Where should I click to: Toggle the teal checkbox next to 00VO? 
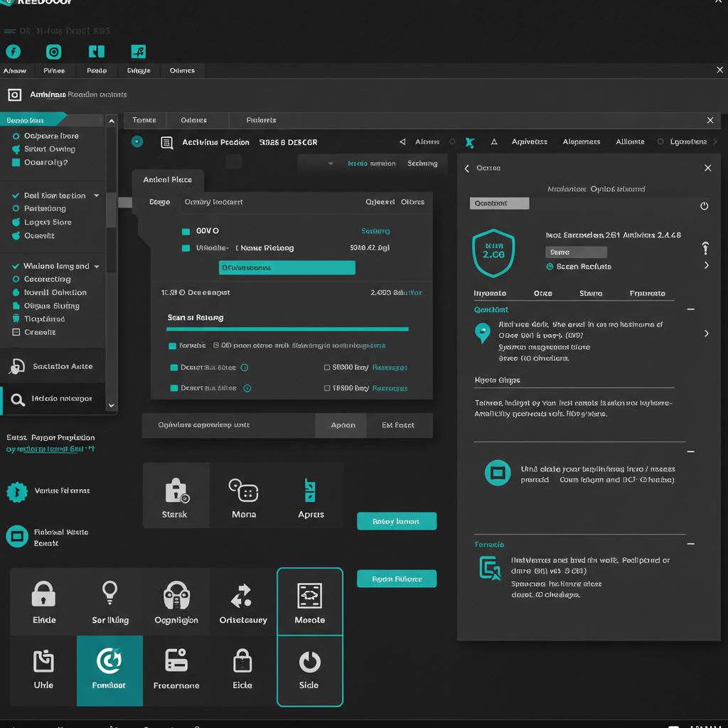(x=186, y=231)
